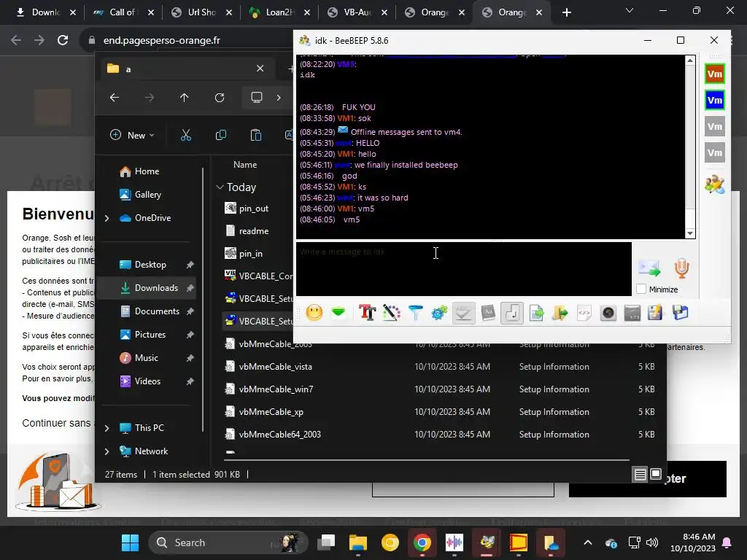Refresh the File Explorer folder view
The width and height of the screenshot is (747, 560).
pos(220,98)
